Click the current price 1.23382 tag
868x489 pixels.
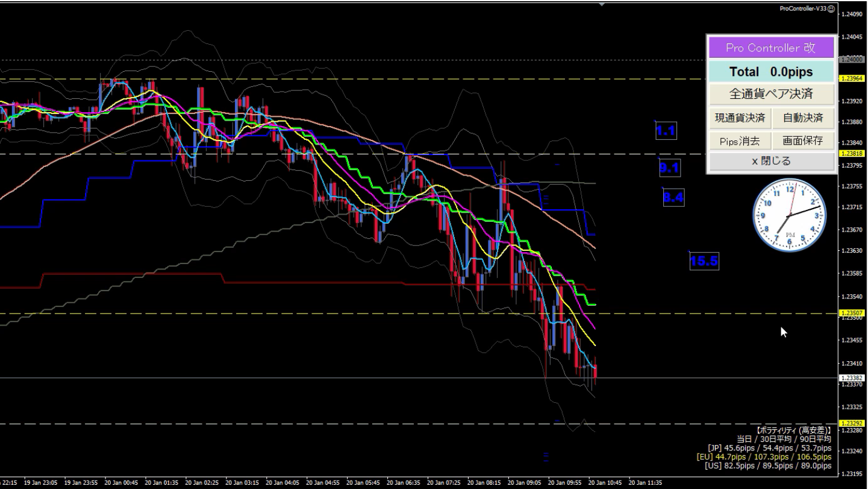(851, 377)
